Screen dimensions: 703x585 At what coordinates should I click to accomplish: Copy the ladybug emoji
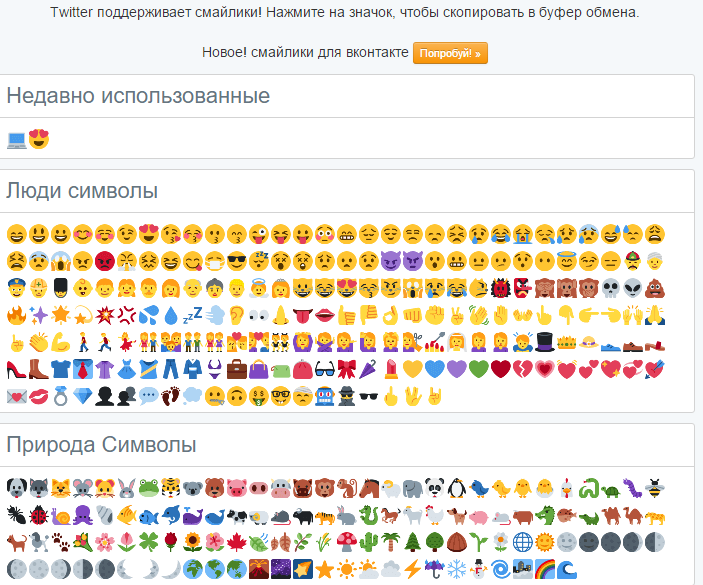pyautogui.click(x=39, y=516)
